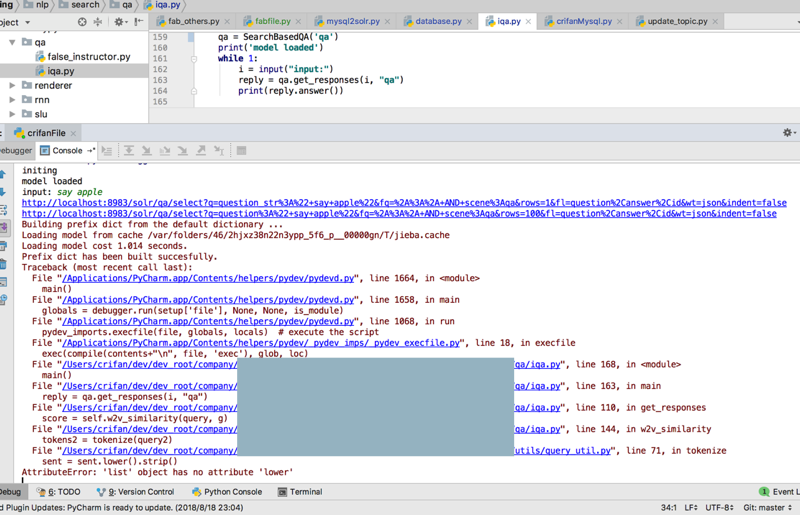800x515 pixels.
Task: Open the Debug panel gear settings icon
Action: 789,133
